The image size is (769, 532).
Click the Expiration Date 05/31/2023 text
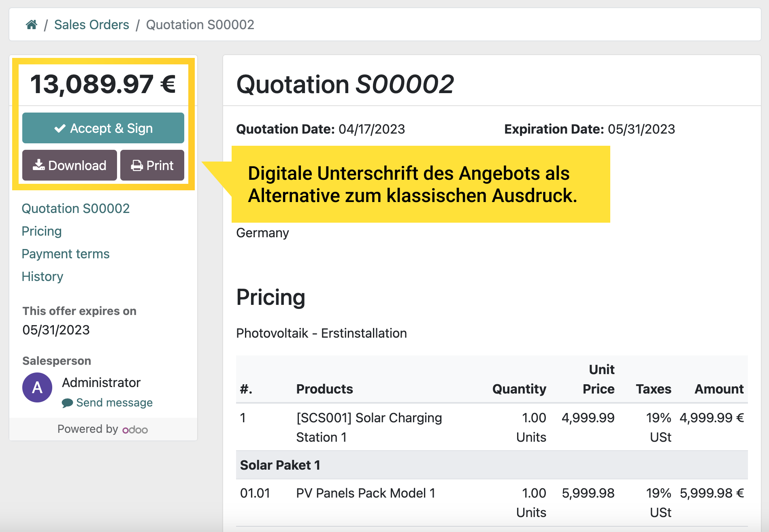[x=589, y=129]
